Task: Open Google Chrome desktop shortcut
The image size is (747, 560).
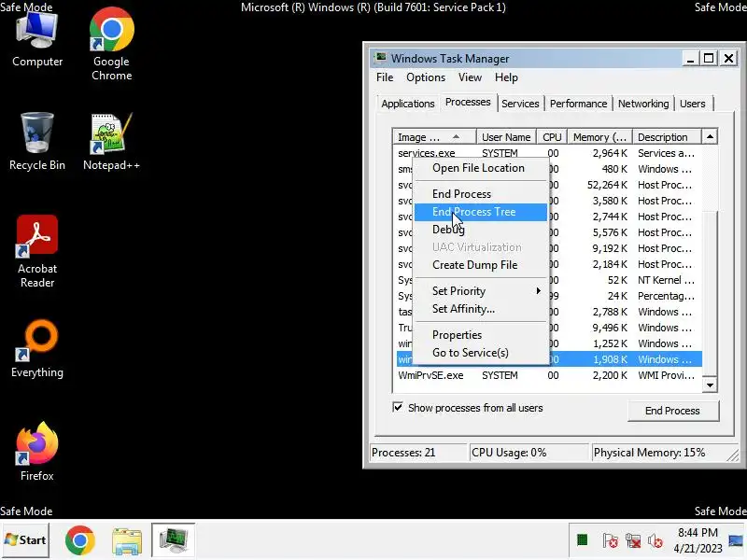Action: [x=111, y=44]
